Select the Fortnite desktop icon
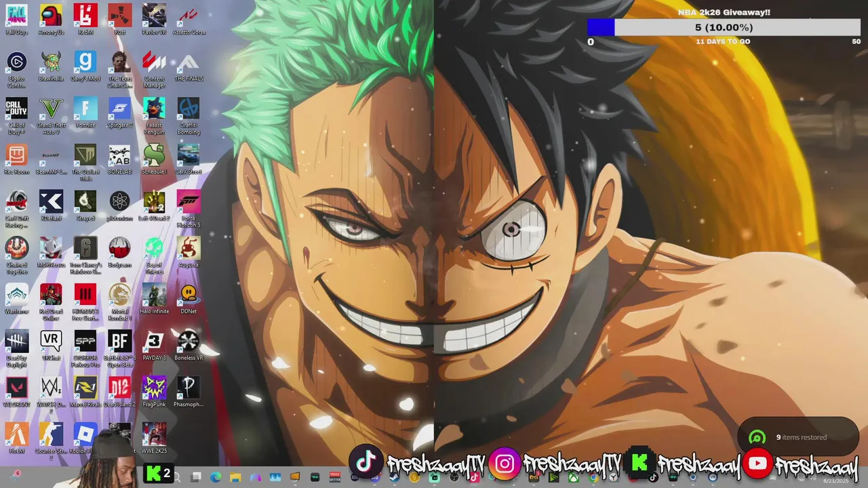This screenshot has height=488, width=868. click(85, 113)
